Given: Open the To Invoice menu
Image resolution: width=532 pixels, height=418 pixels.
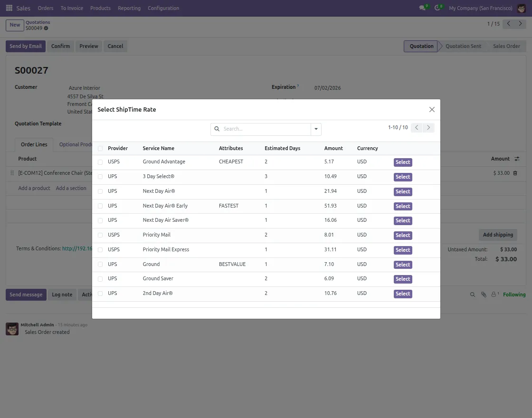Looking at the screenshot, I should 72,8.
